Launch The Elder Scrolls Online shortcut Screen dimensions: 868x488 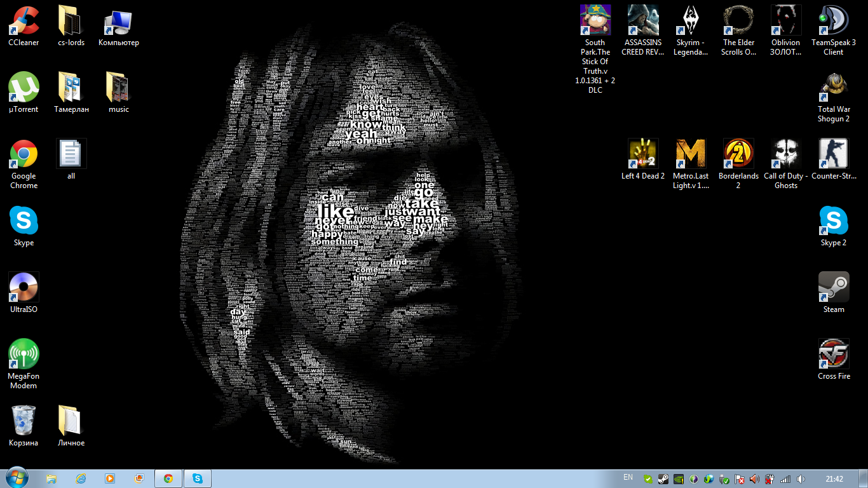coord(738,31)
